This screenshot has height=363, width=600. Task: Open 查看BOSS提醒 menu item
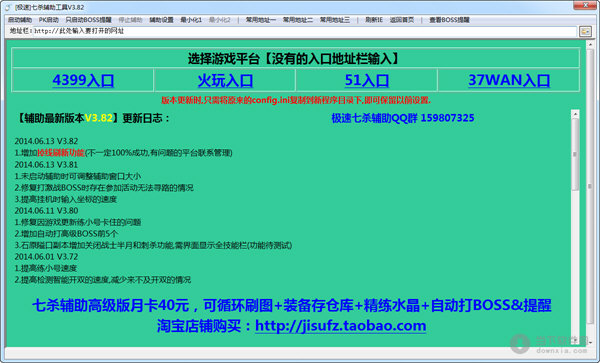pos(449,20)
